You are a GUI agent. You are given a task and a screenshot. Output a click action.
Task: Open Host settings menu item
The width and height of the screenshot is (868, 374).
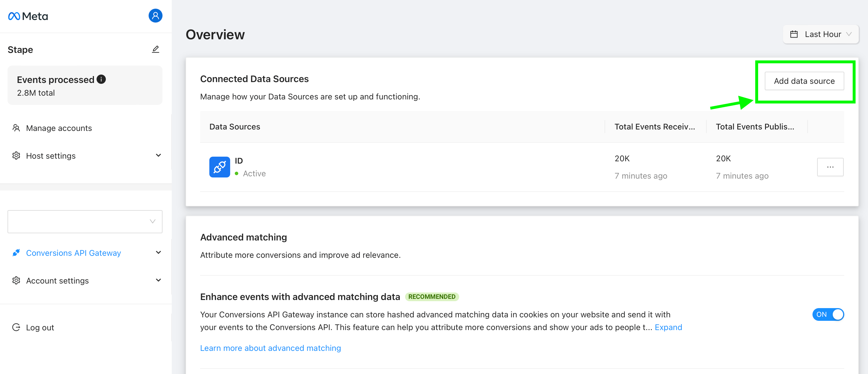click(51, 156)
